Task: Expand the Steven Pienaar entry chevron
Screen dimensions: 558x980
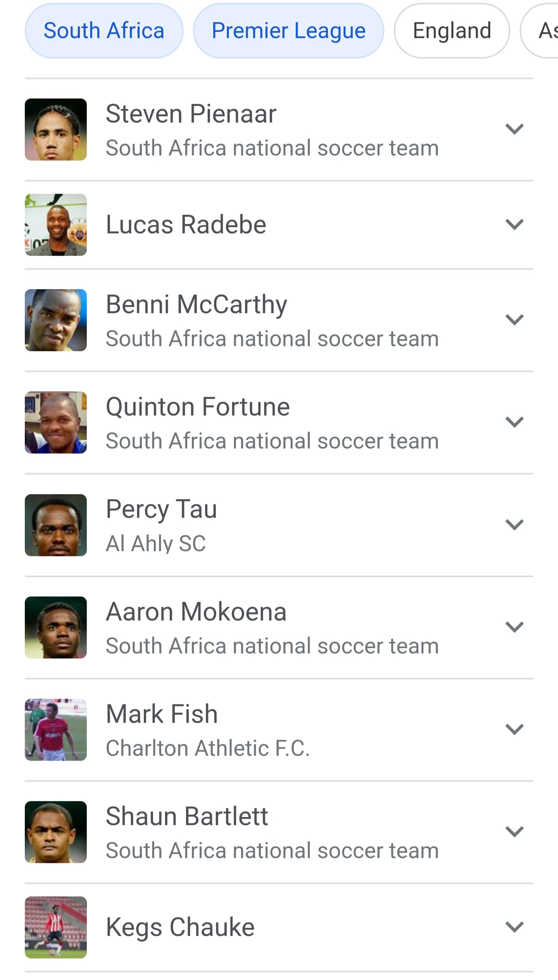Action: point(514,129)
